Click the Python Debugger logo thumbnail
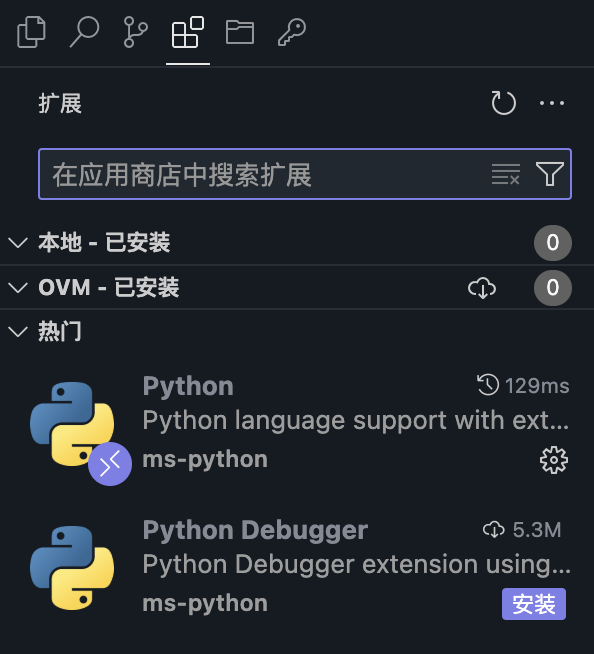 (x=72, y=568)
